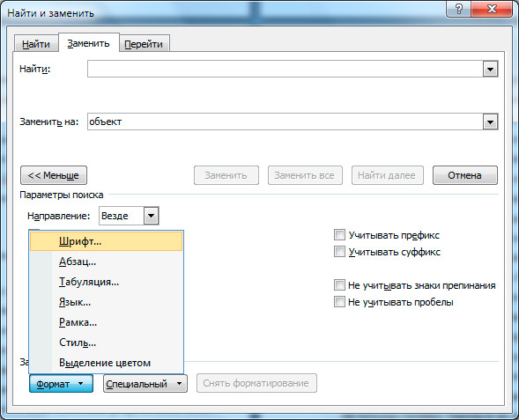This screenshot has width=519, height=420.
Task: Open the 'Направление' direction combo box
Action: click(x=129, y=216)
